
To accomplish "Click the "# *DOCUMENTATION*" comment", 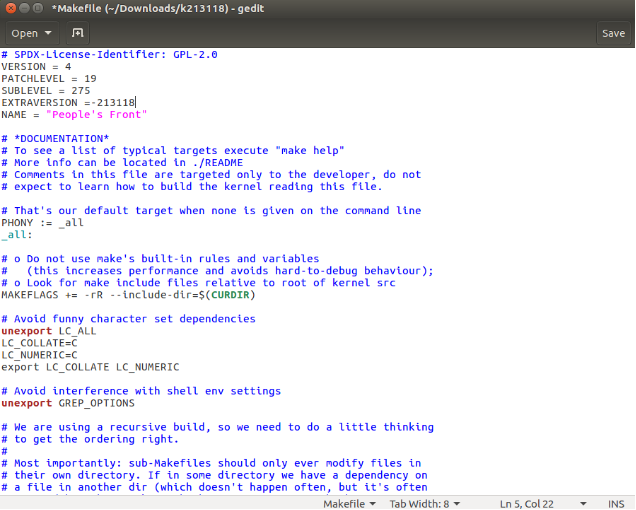I will [55, 139].
